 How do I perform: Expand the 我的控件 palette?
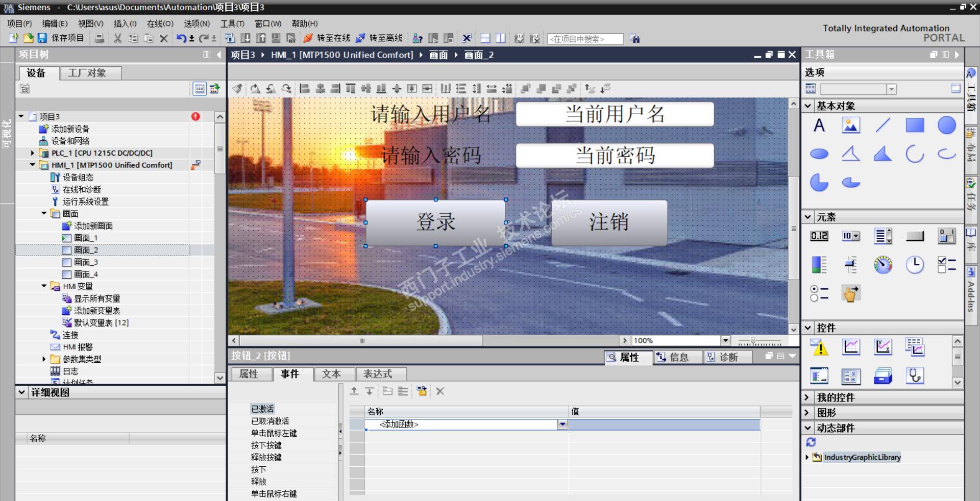[807, 397]
